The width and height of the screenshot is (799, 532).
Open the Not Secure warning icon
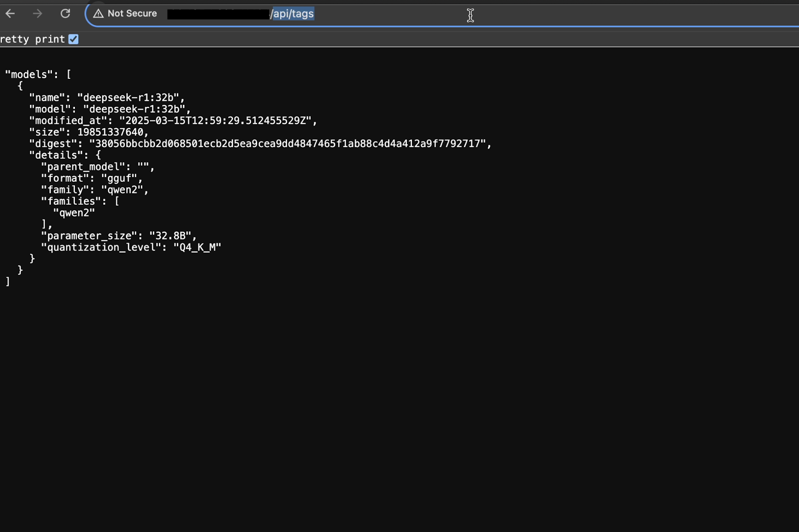98,13
